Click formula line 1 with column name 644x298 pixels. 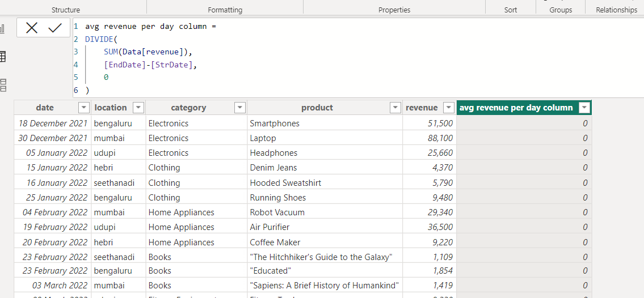pos(151,27)
